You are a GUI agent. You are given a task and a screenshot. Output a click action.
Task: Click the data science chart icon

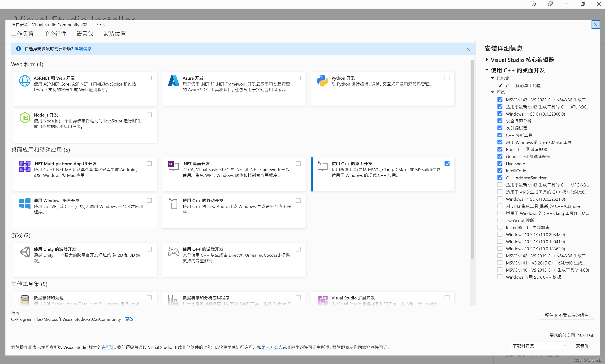[x=173, y=300]
